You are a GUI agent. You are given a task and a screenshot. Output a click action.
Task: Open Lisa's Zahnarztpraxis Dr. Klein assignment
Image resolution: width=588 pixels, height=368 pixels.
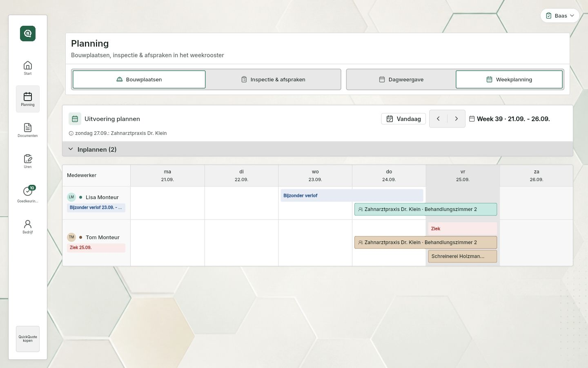click(x=425, y=209)
